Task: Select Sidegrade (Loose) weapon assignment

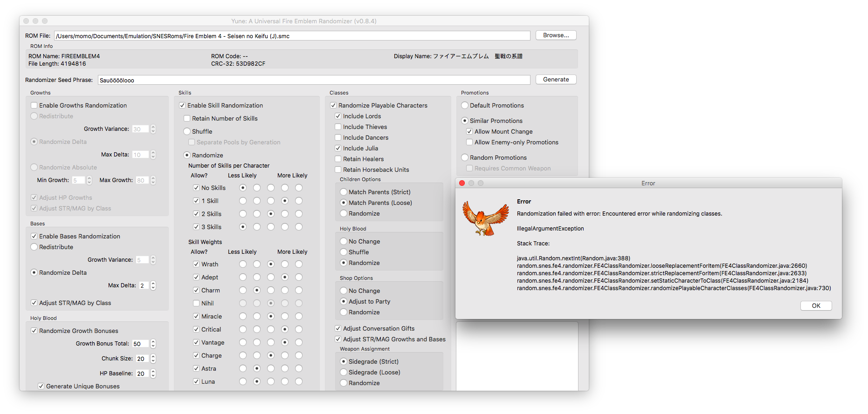Action: click(x=344, y=372)
